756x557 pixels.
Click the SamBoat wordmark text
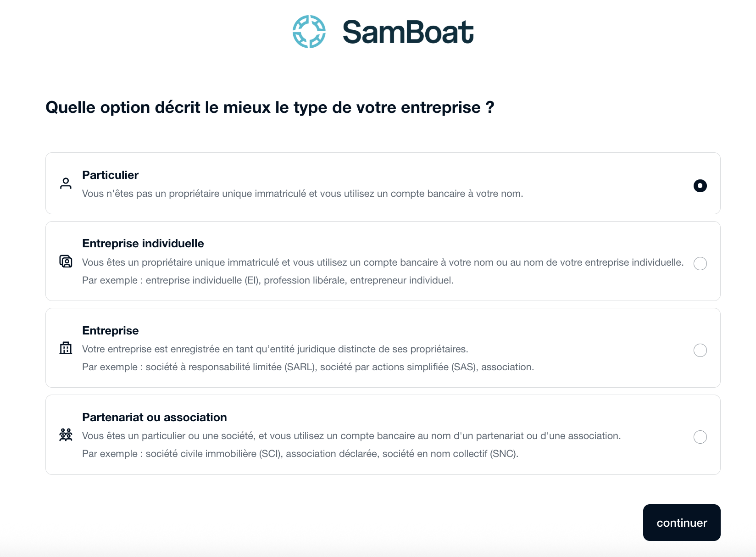coord(408,32)
